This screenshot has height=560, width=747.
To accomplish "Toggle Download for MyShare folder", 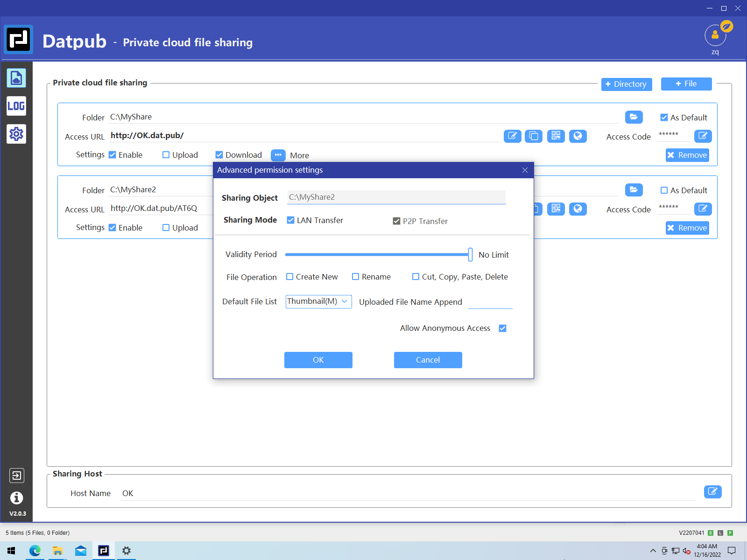I will click(219, 155).
